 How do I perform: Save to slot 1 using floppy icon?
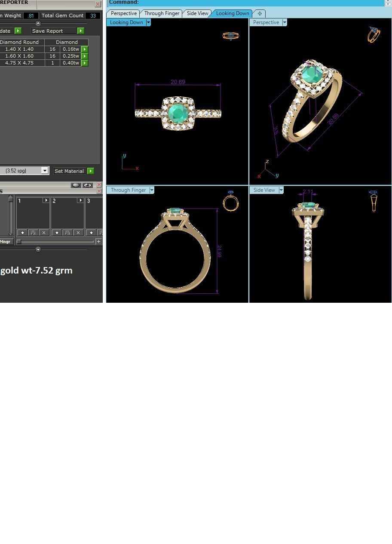coord(33,233)
